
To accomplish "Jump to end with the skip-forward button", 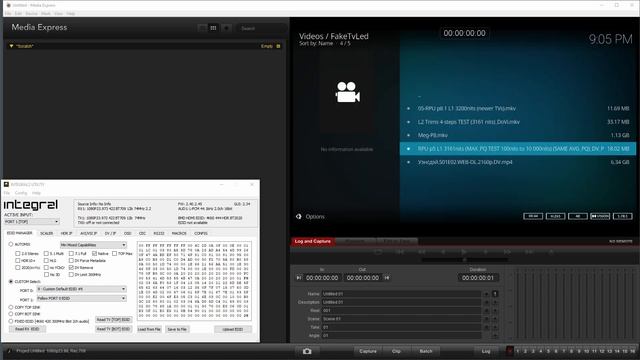I will pyautogui.click(x=529, y=252).
